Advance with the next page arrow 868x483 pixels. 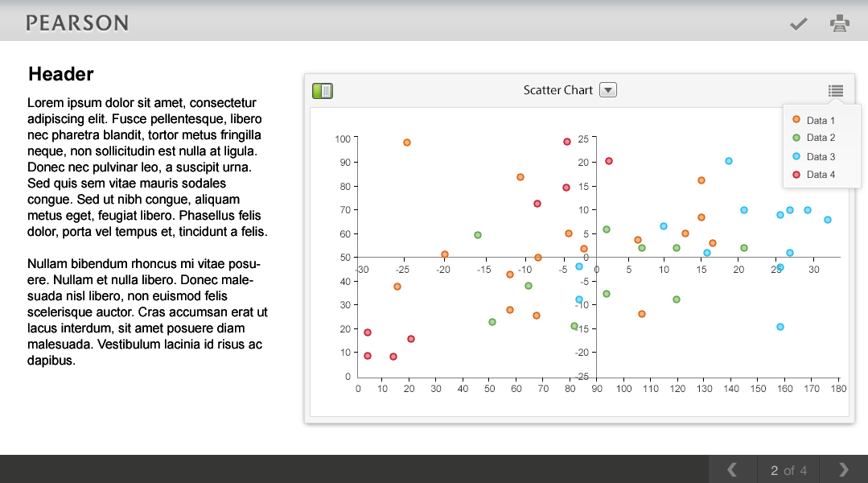click(x=844, y=469)
